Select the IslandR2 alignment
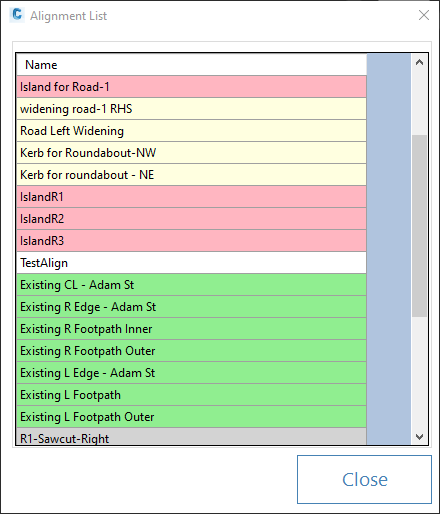Viewport: 440px width, 514px height. 192,219
